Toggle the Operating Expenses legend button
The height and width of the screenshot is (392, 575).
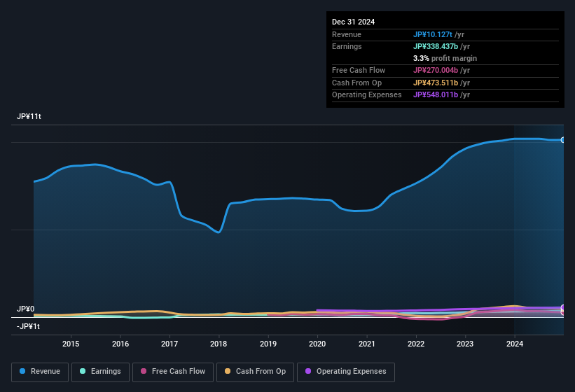(346, 372)
